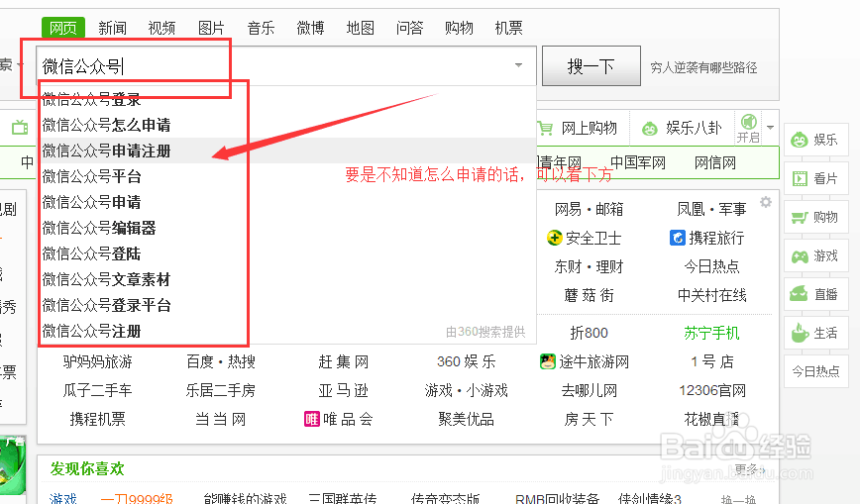Open the 中关村在线 link
860x504 pixels.
click(x=712, y=295)
